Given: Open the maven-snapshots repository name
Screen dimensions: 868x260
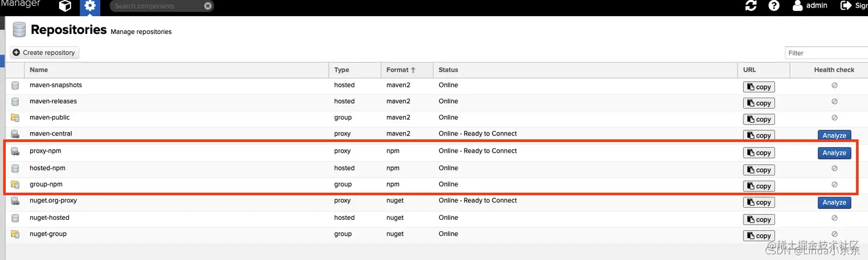Looking at the screenshot, I should [x=56, y=85].
